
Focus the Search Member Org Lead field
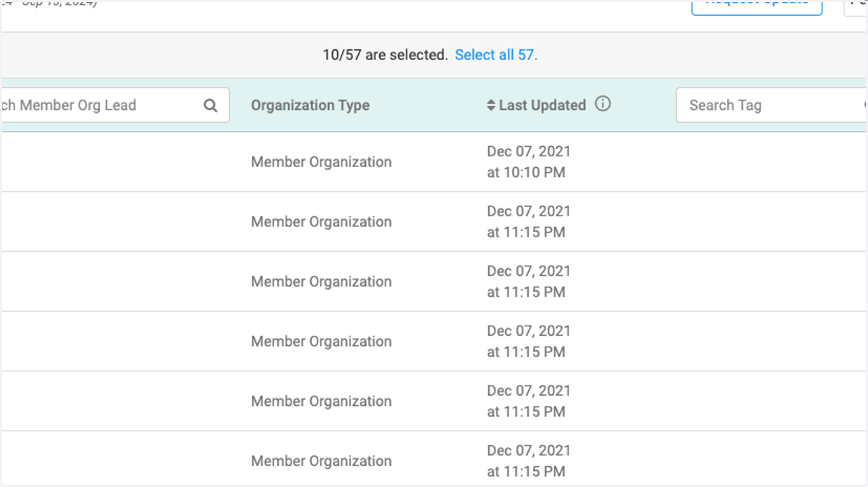click(x=114, y=105)
